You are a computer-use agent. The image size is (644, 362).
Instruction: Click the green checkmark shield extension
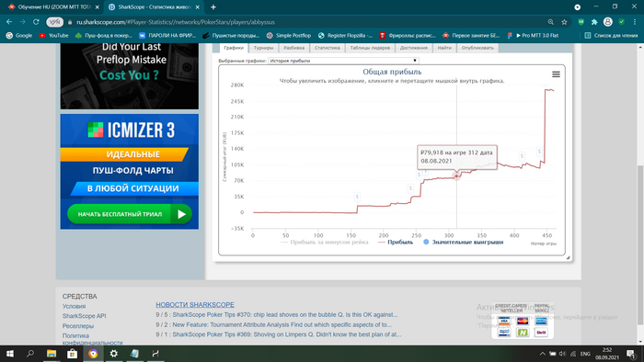click(621, 22)
